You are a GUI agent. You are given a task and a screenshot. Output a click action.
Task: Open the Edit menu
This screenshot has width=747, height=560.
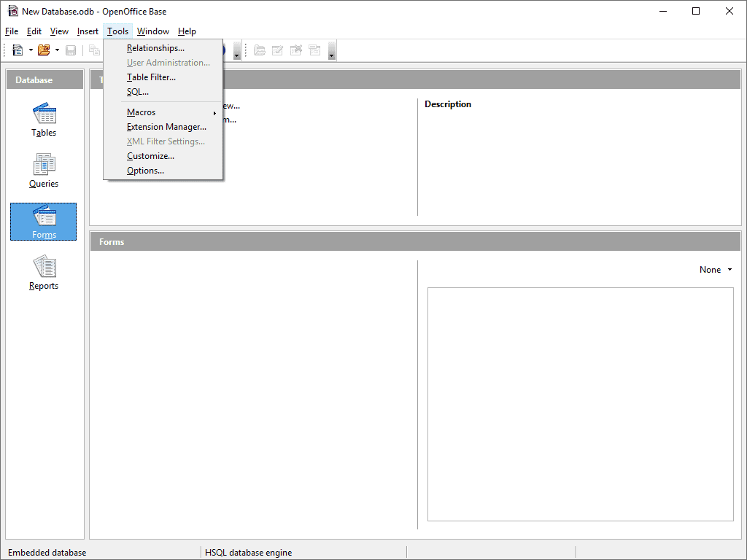click(34, 31)
